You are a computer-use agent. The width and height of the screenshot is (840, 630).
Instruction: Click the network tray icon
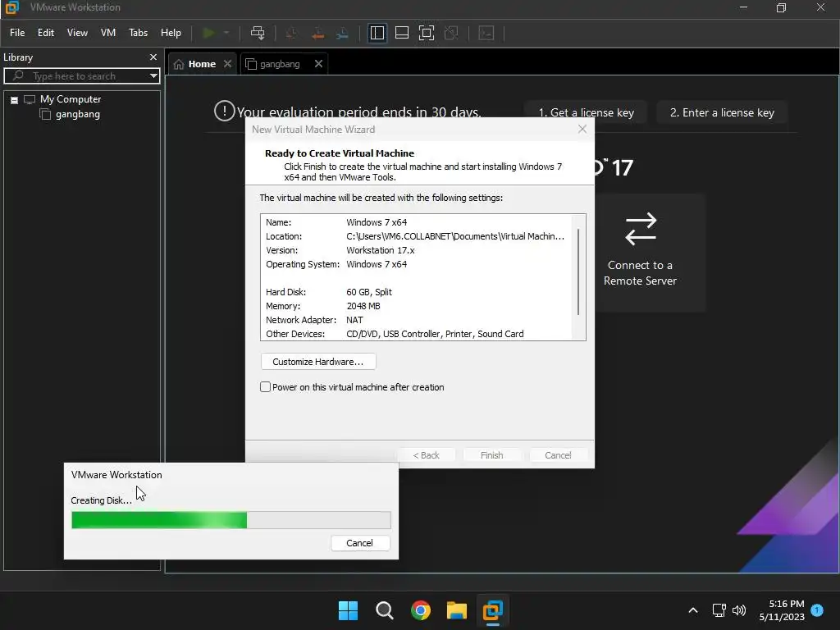pos(719,610)
